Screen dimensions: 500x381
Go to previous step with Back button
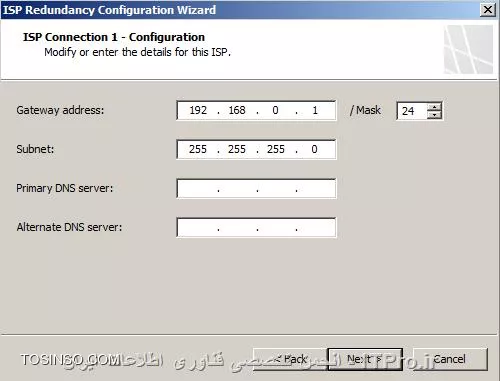290,359
